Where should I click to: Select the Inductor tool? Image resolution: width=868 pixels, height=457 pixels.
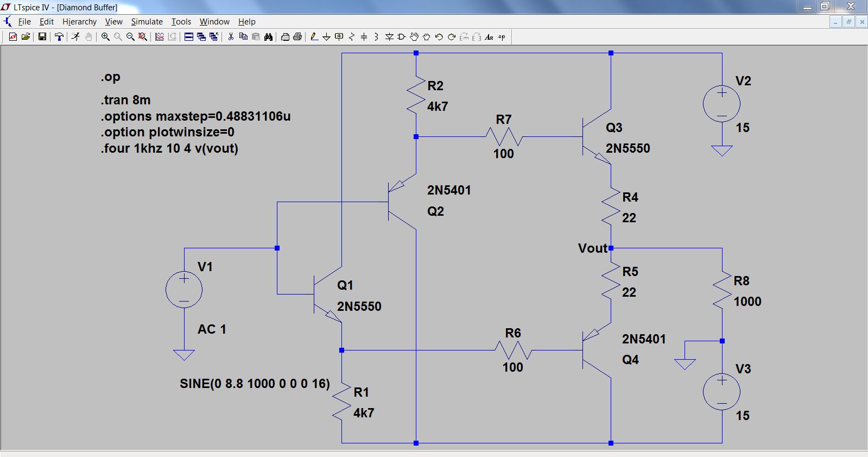pos(376,37)
